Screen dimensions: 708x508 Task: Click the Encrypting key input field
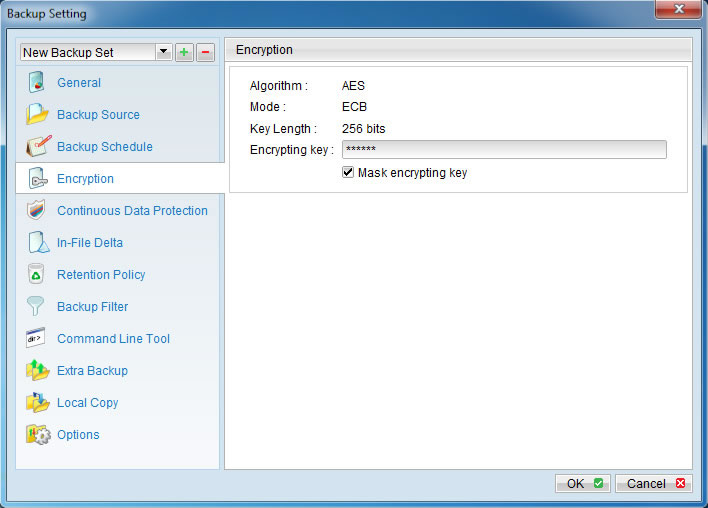[x=504, y=149]
